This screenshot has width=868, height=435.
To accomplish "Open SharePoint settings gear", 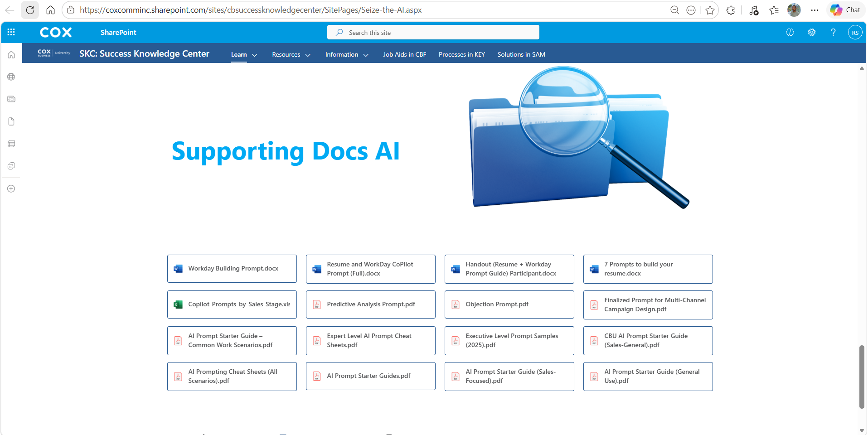I will click(x=811, y=32).
